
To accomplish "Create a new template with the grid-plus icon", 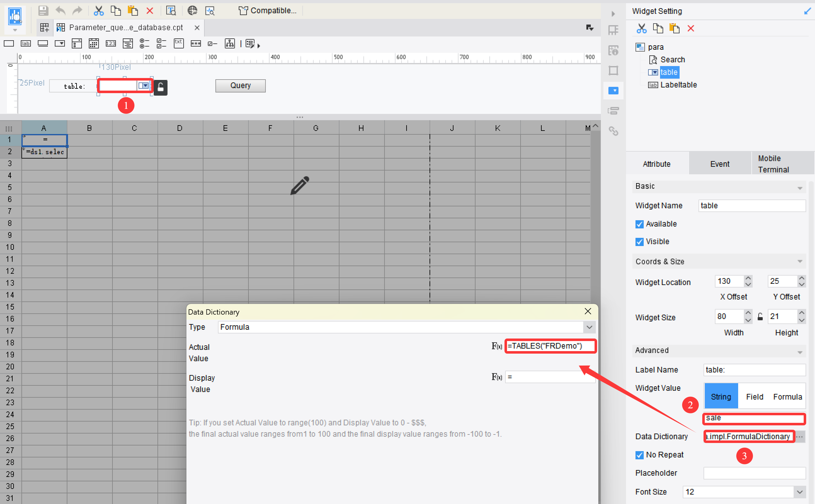I will pyautogui.click(x=44, y=27).
